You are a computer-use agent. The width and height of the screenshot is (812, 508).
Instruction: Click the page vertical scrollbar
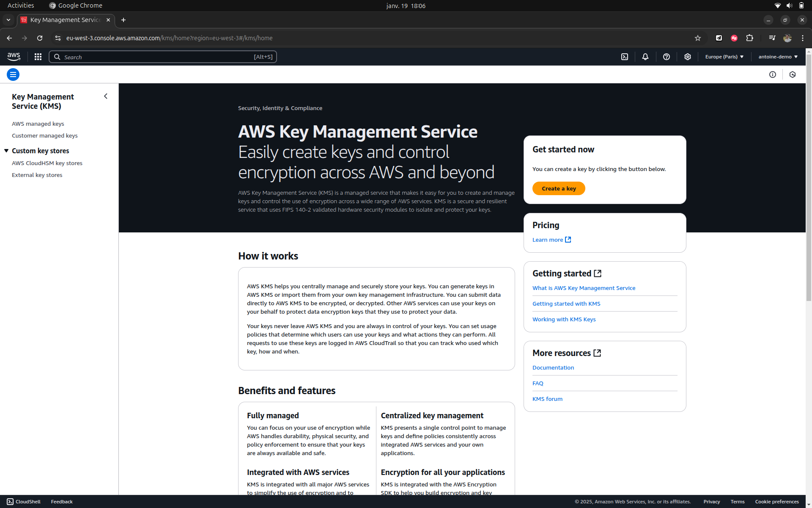pos(809,178)
